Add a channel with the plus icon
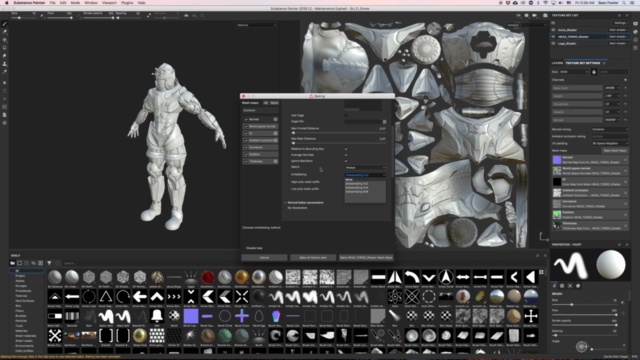 (x=625, y=80)
